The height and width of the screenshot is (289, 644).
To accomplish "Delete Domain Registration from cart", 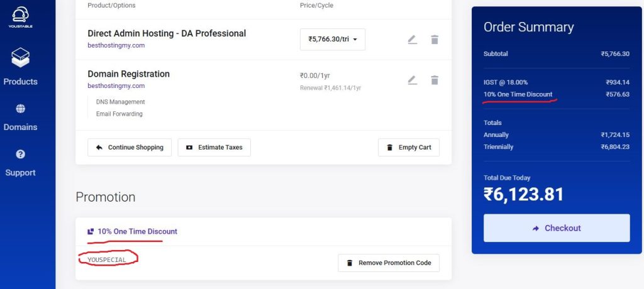I will [x=435, y=80].
